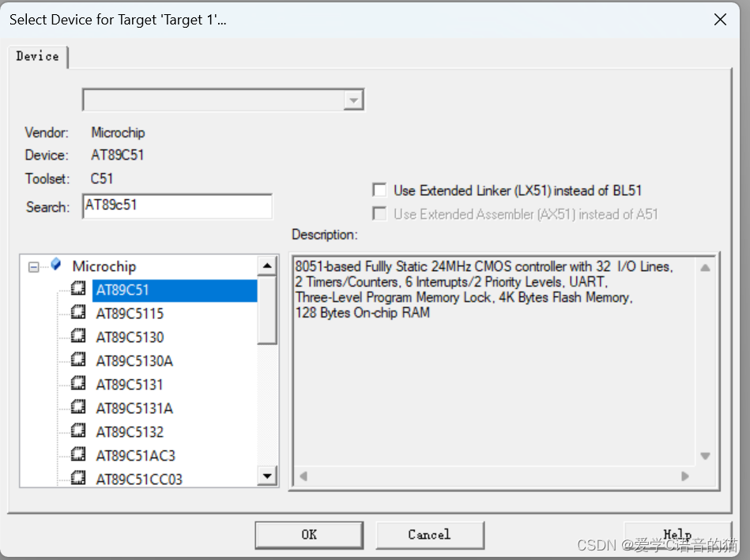Select AT89C5131A in the device tree
Viewport: 750px width, 560px height.
coord(134,408)
